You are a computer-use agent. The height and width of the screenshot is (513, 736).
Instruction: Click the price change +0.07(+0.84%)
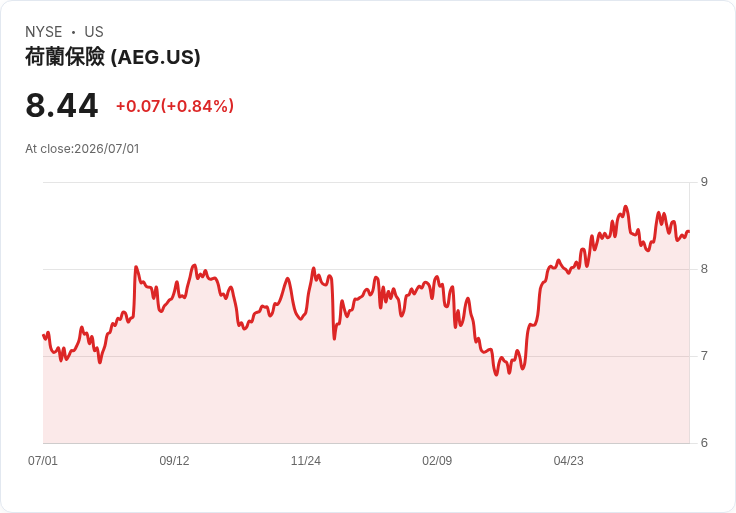(x=175, y=106)
